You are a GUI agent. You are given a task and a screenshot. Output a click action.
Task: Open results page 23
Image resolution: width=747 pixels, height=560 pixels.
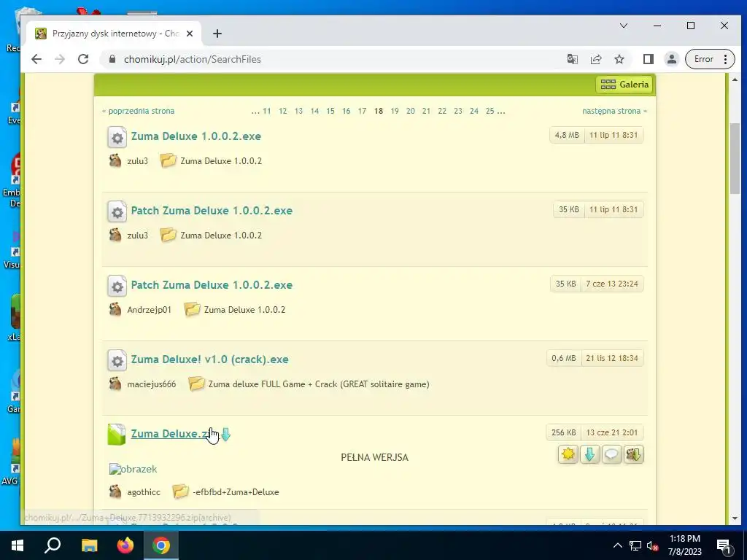pyautogui.click(x=458, y=111)
